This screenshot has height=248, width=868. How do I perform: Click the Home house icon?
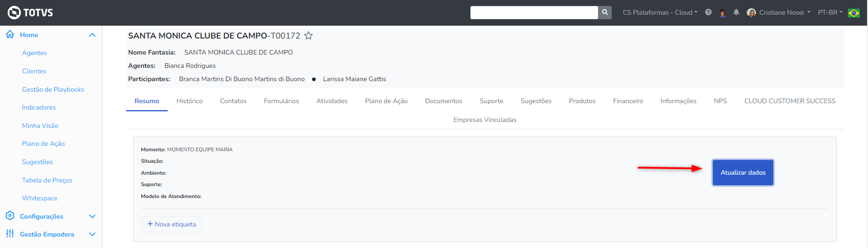[10, 34]
